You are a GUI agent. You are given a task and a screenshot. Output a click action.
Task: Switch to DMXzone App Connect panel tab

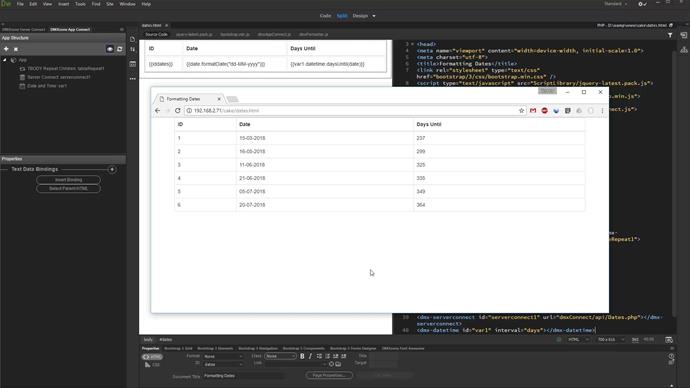[70, 29]
